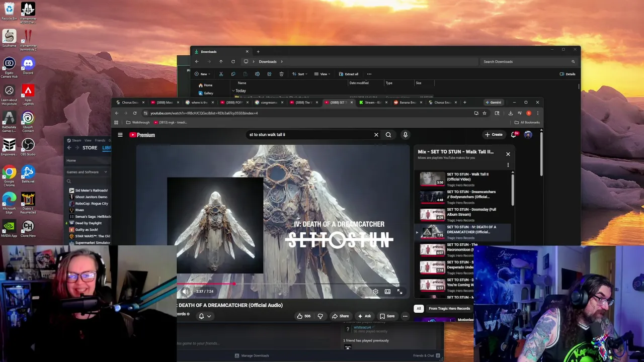Close the mix playlist panel
644x362 pixels.
(508, 154)
